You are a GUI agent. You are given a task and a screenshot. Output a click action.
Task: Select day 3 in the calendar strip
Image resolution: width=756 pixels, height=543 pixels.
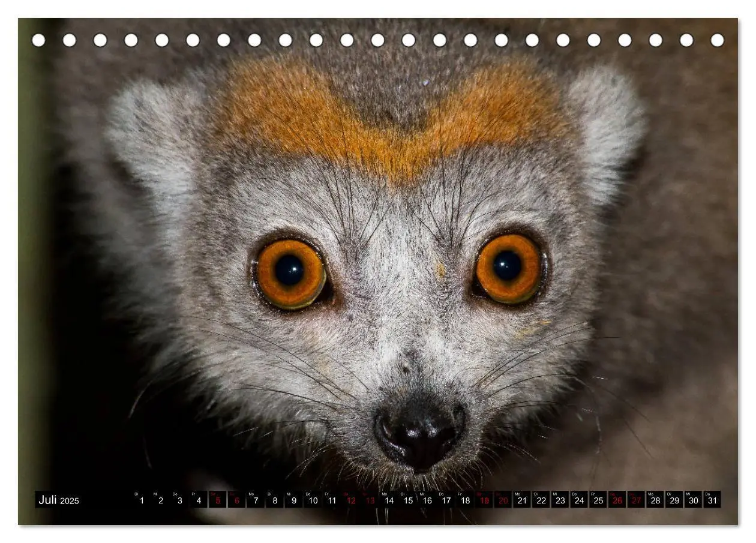coord(179,500)
